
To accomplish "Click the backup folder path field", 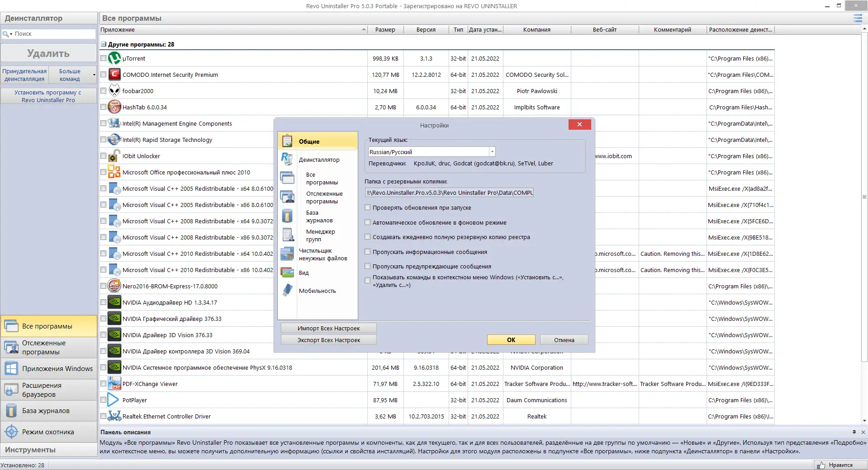I will click(449, 193).
